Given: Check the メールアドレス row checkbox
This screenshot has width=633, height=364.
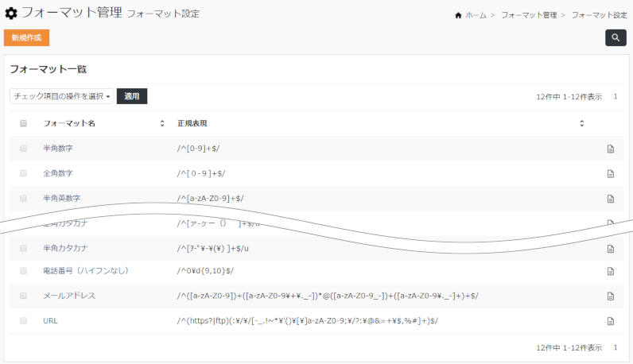Looking at the screenshot, I should [23, 296].
